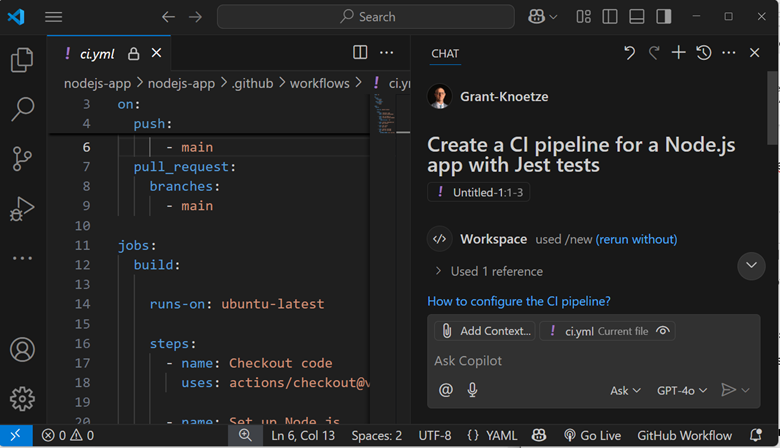This screenshot has height=448, width=780.
Task: Toggle the primary side bar layout
Action: [610, 17]
